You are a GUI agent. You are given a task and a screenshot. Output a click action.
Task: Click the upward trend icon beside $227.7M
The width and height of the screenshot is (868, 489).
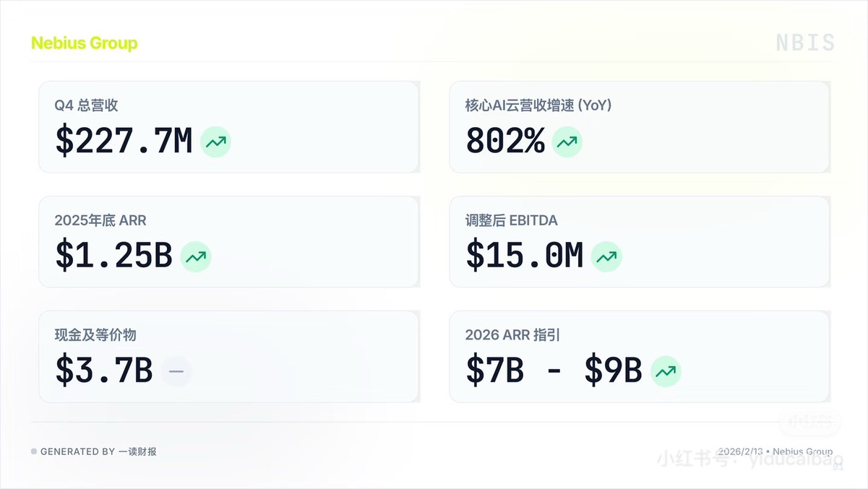pos(215,142)
